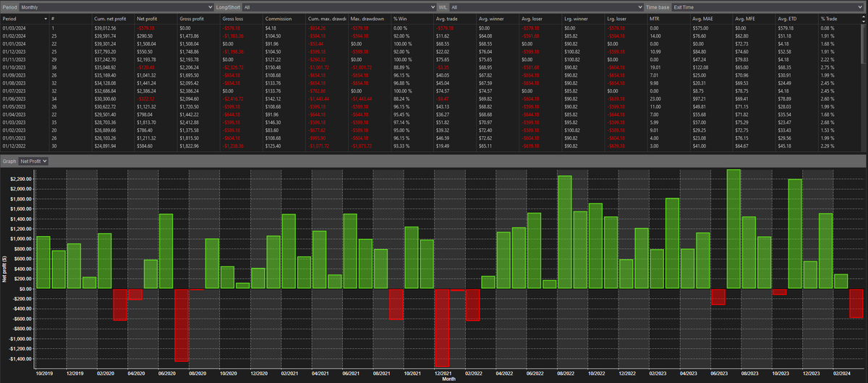Sort by the Avg. MAE column header
The width and height of the screenshot is (868, 383).
pos(710,18)
